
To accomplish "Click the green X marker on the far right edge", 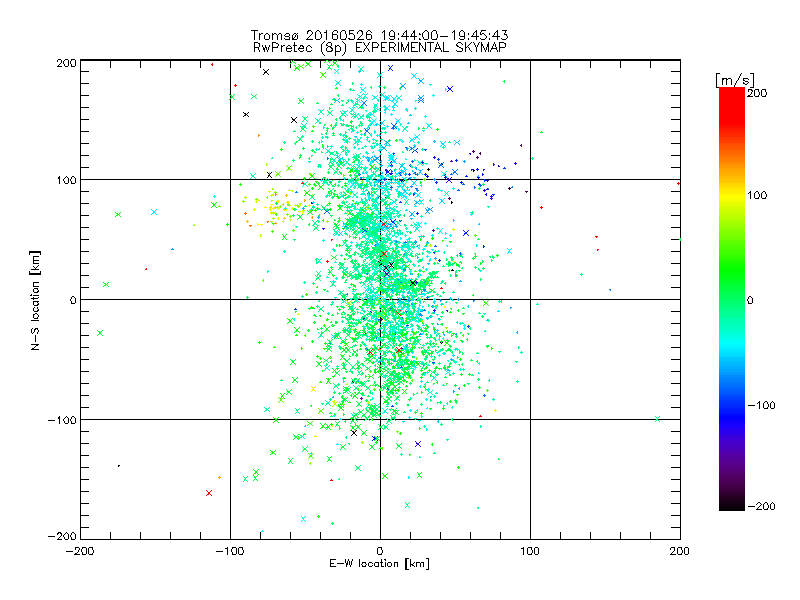I will [657, 419].
